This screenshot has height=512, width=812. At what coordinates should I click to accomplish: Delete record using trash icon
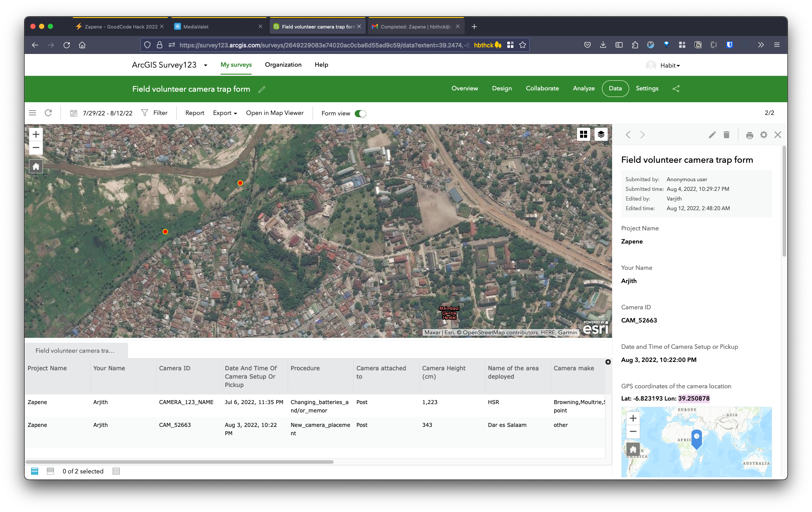point(726,135)
